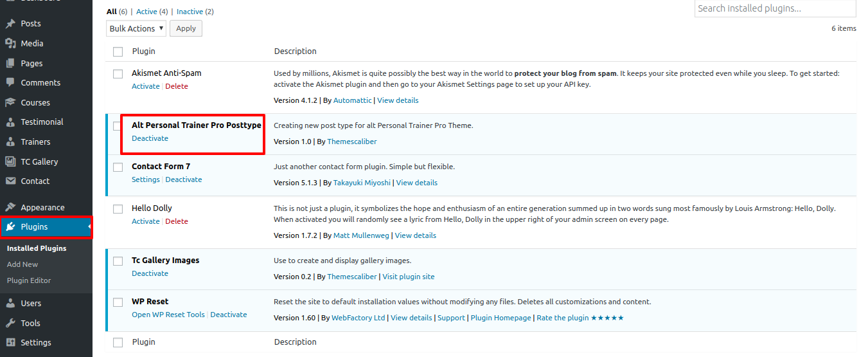
Task: Click the Posts pushpin icon in sidebar
Action: [x=10, y=24]
